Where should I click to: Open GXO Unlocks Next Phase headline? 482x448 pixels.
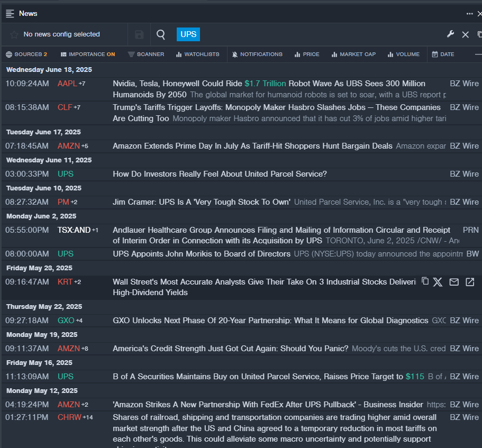coord(270,321)
